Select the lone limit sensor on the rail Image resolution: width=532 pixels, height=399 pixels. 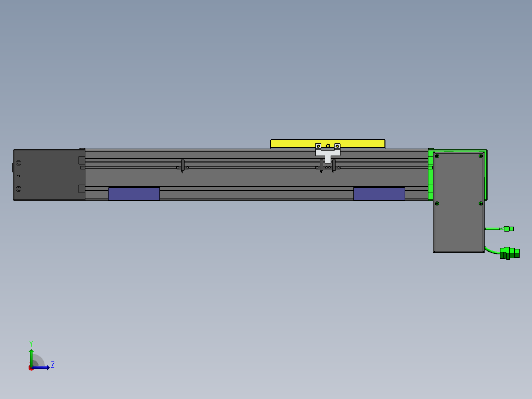click(183, 166)
